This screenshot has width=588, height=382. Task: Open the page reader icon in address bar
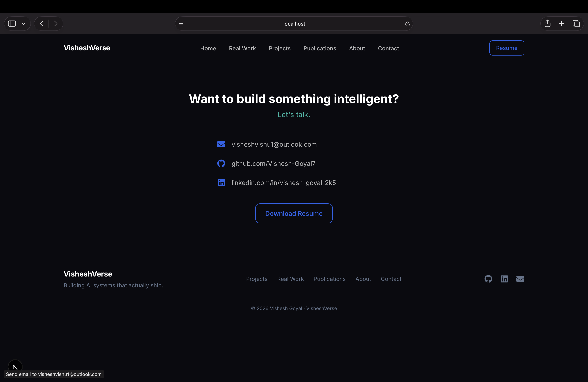181,24
